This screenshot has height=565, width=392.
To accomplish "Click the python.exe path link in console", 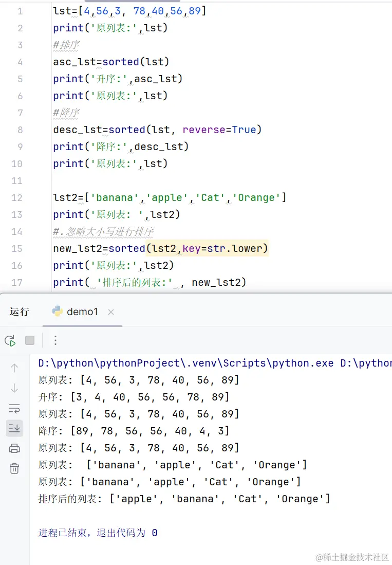I will pos(186,363).
